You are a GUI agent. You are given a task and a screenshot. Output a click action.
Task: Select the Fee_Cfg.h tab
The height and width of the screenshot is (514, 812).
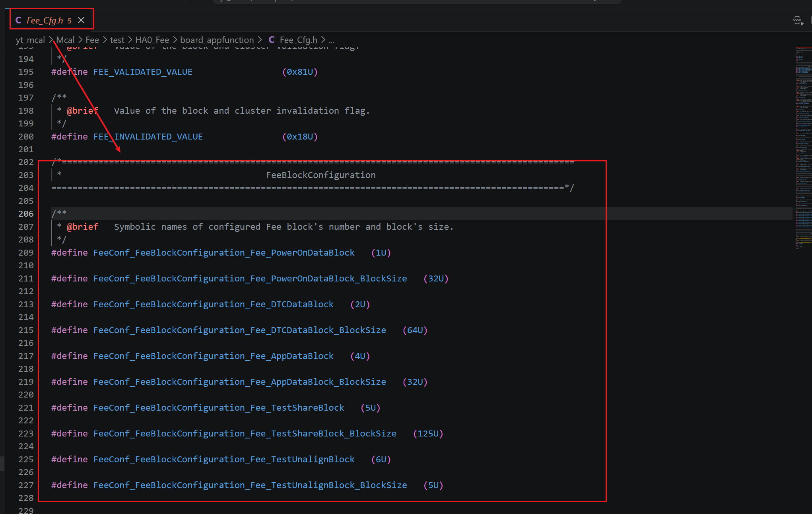pos(45,20)
